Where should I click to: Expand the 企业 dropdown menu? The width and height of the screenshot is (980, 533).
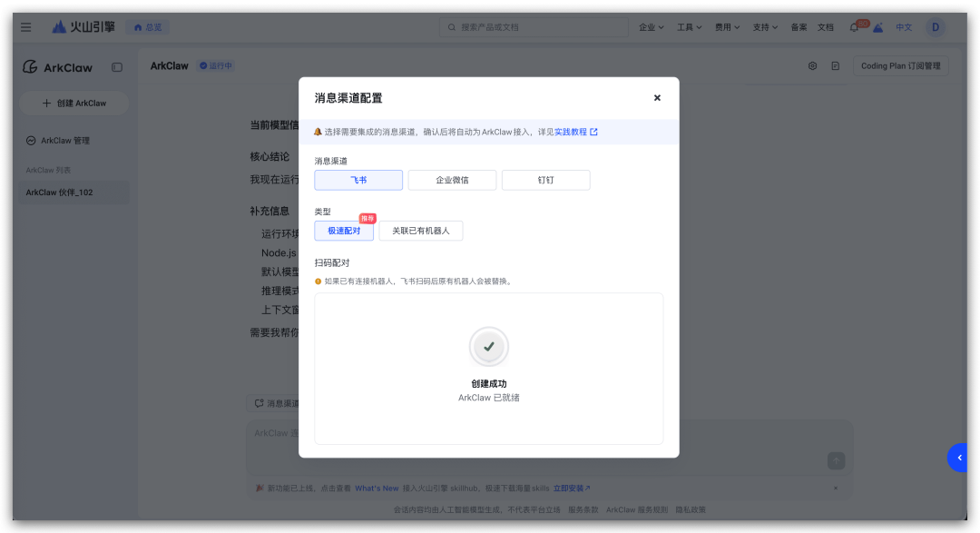click(x=652, y=27)
